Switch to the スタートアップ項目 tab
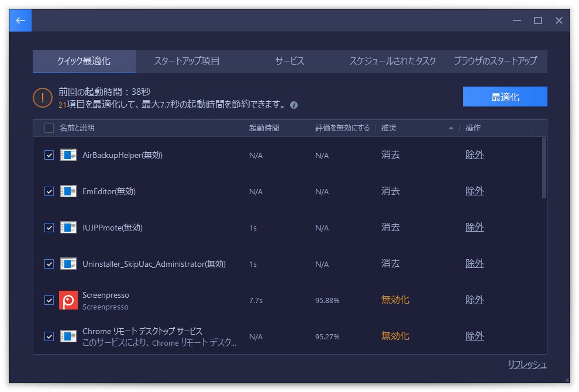The width and height of the screenshot is (579, 392). pyautogui.click(x=187, y=61)
